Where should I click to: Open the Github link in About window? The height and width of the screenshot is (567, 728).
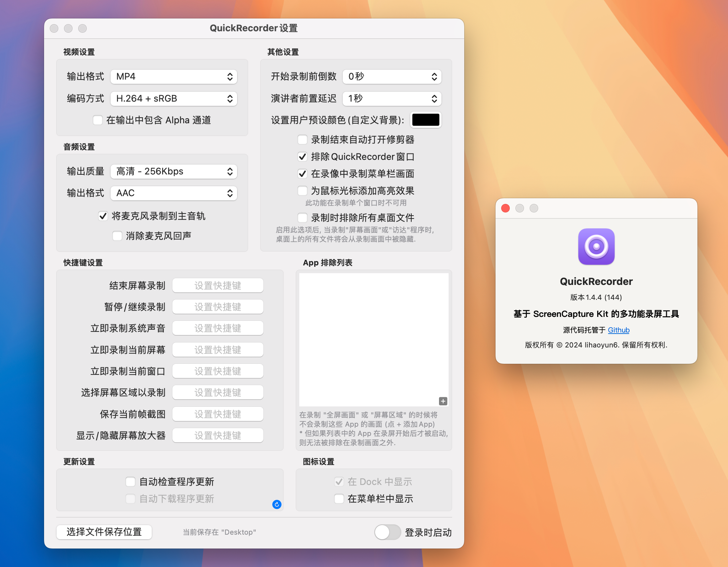(619, 330)
